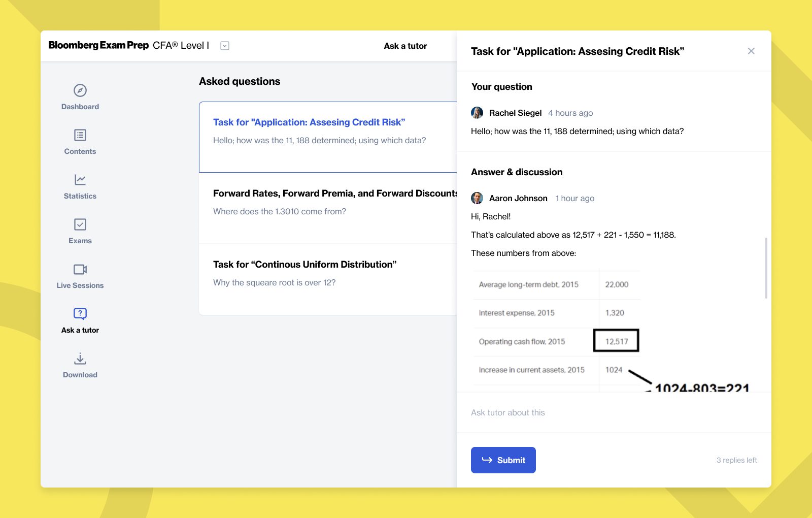Viewport: 812px width, 518px height.
Task: Click the Download arrow icon
Action: coord(80,359)
